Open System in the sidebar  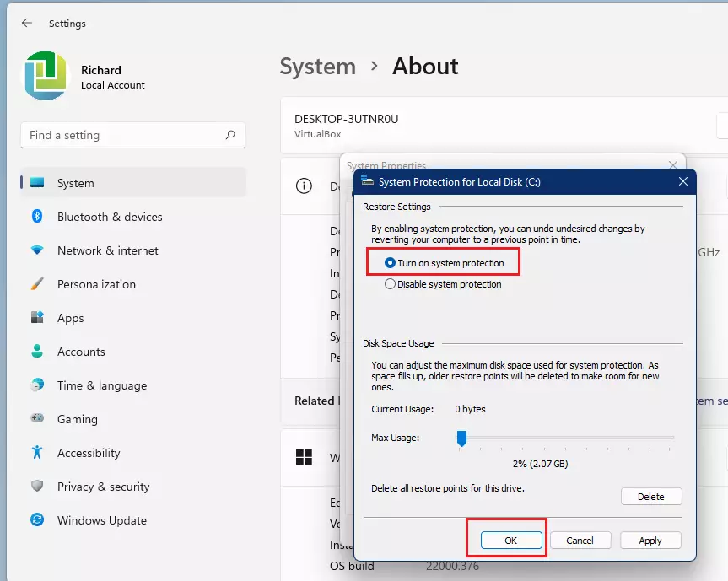133,183
